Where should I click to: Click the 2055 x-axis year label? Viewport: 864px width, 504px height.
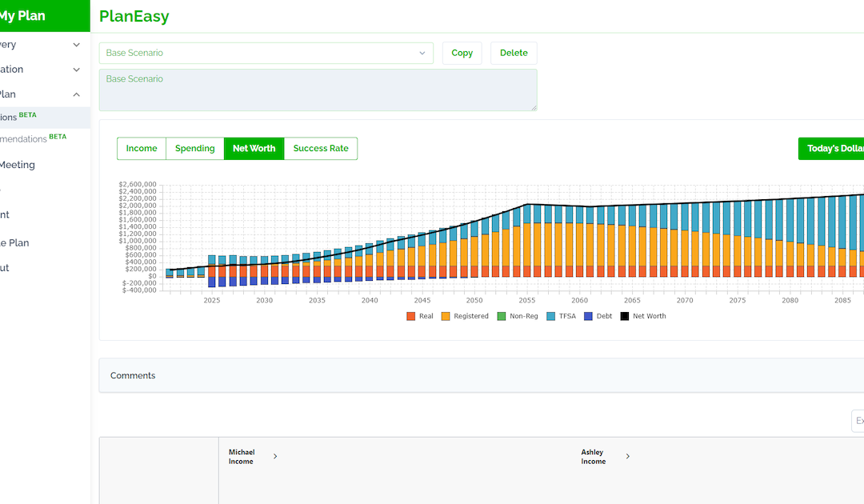526,300
